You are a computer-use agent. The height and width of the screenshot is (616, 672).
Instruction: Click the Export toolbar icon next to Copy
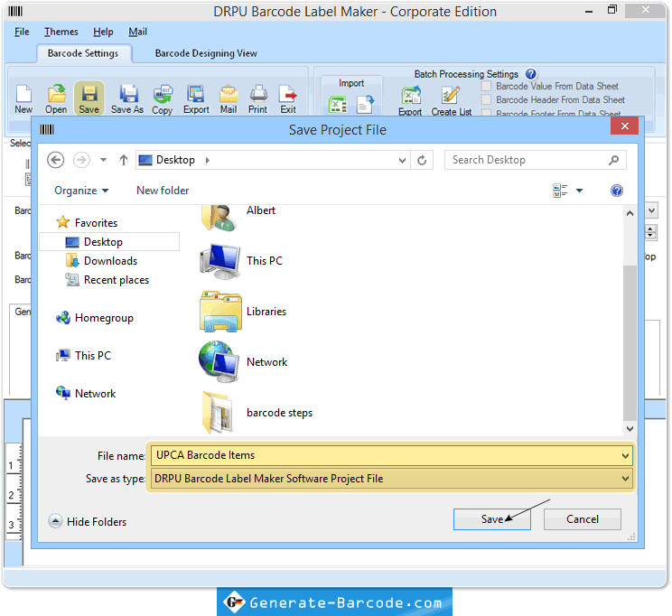click(196, 99)
